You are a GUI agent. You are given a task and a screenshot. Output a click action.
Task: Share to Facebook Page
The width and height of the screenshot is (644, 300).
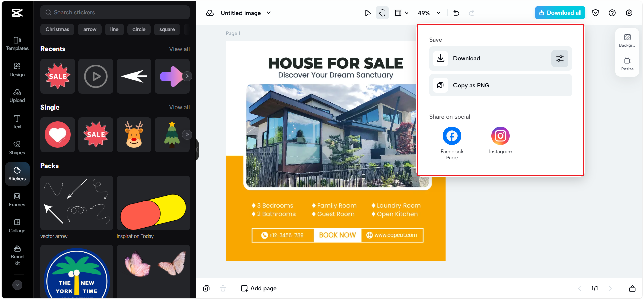pyautogui.click(x=451, y=136)
